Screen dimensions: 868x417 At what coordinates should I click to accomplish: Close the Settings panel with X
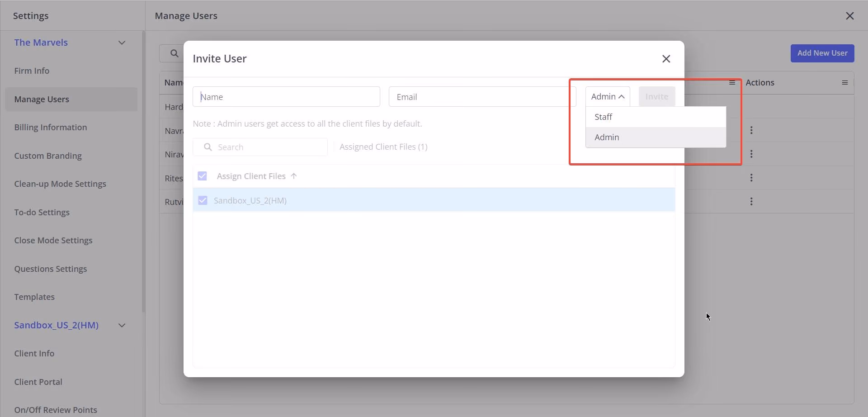(x=850, y=16)
